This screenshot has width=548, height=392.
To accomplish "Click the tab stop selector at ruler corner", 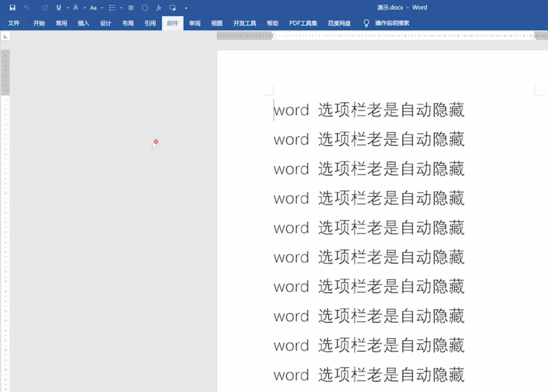I will point(5,36).
